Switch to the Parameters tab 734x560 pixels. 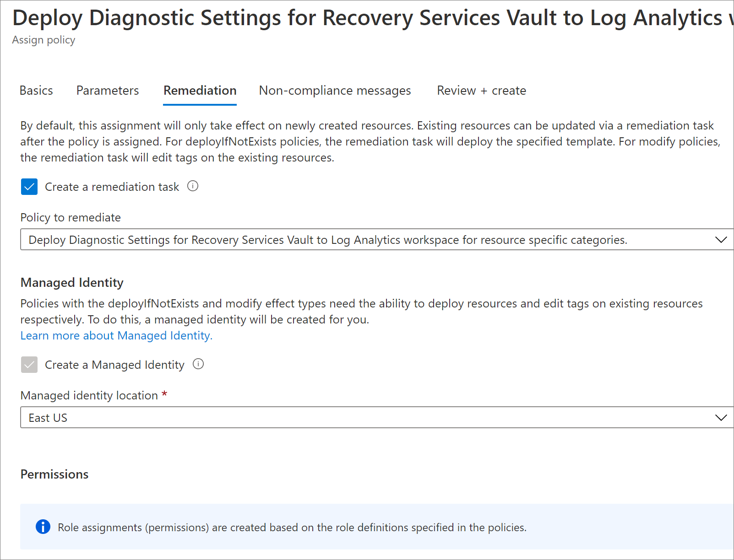108,91
